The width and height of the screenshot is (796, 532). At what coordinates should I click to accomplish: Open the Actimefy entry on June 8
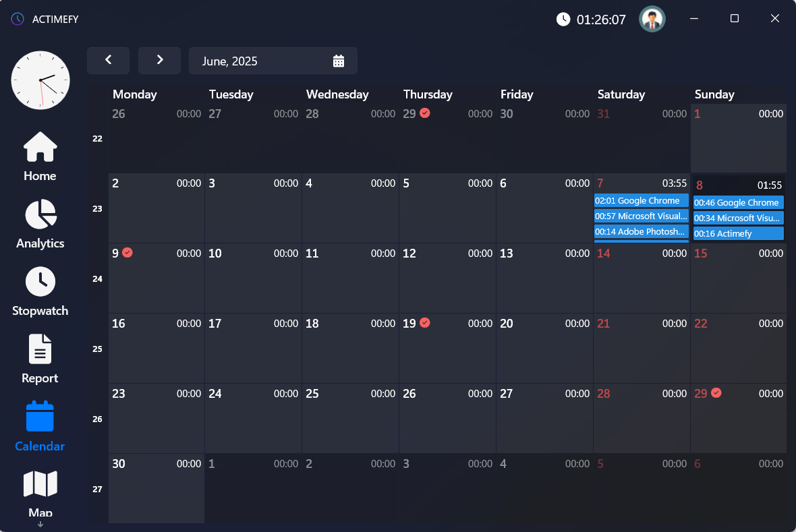(x=737, y=233)
